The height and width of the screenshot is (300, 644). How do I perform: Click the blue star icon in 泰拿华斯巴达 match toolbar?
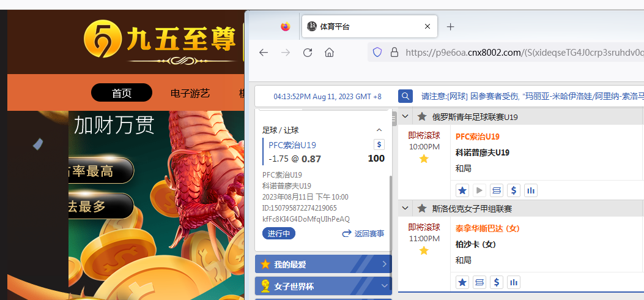pos(462,282)
